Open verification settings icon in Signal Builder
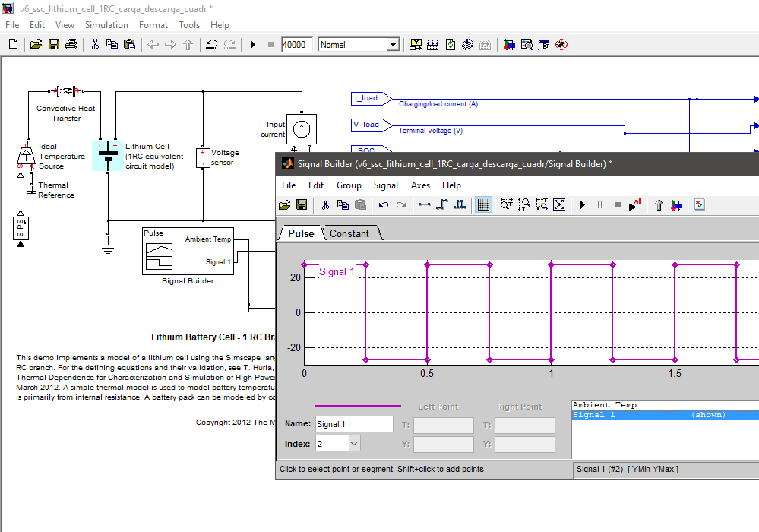This screenshot has width=759, height=532. [700, 205]
